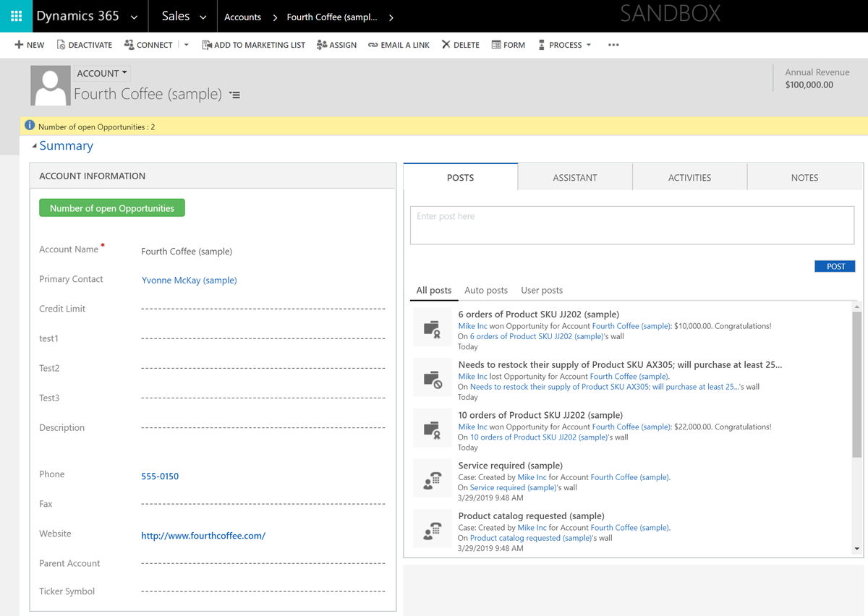Click the info icon in notification bar
Screen dimensions: 868x616
[30, 126]
